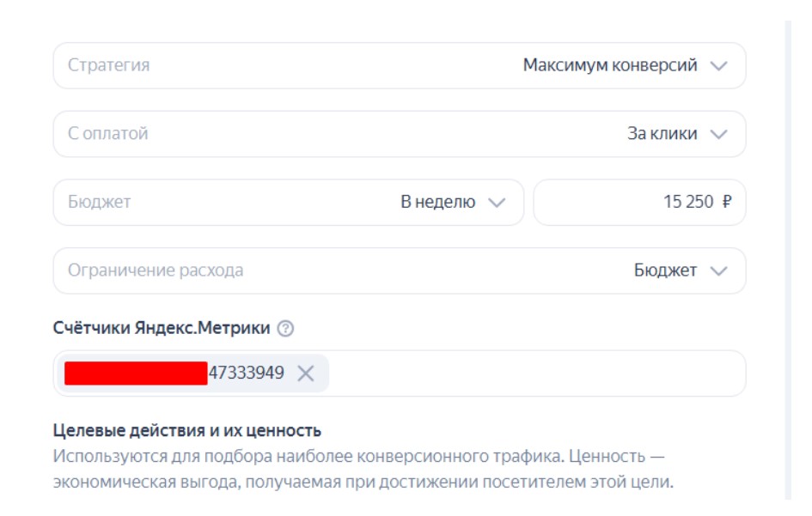Click the chevron in the Ограничение расхода field
The width and height of the screenshot is (812, 516).
point(719,271)
